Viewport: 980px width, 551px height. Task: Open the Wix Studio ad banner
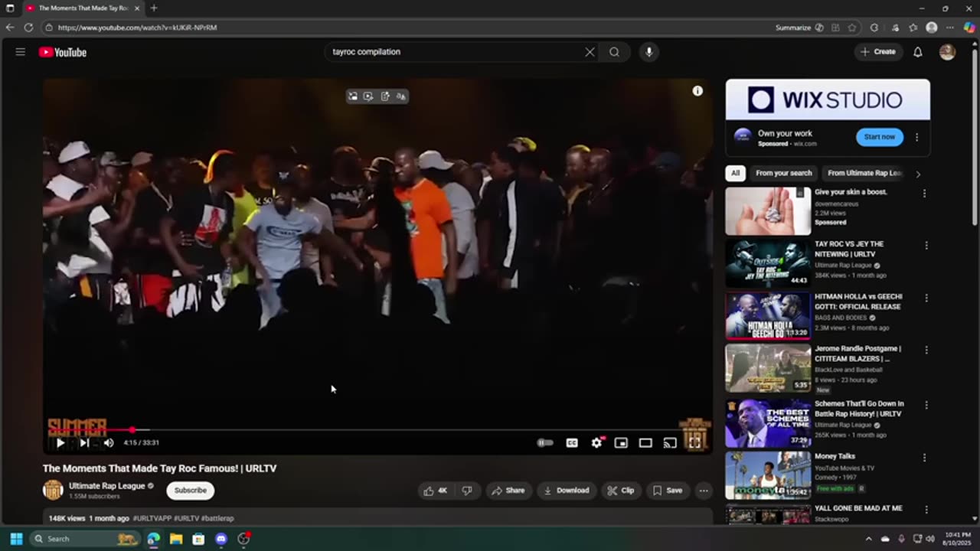tap(828, 99)
